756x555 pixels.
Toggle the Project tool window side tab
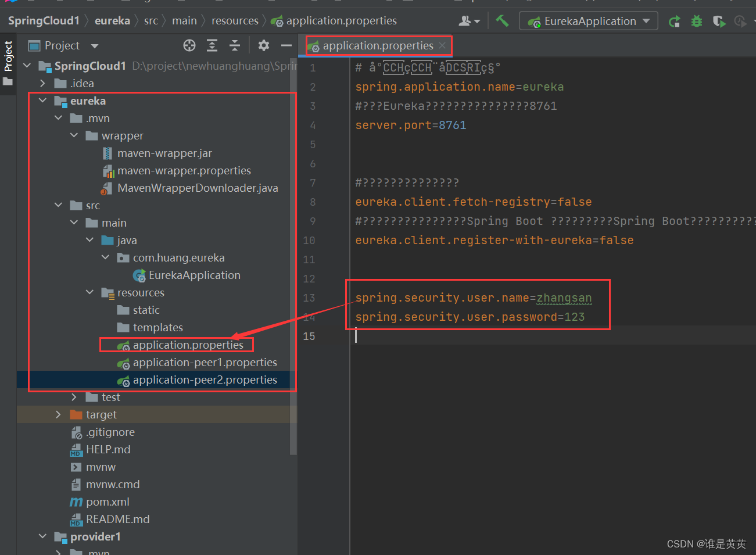click(8, 63)
